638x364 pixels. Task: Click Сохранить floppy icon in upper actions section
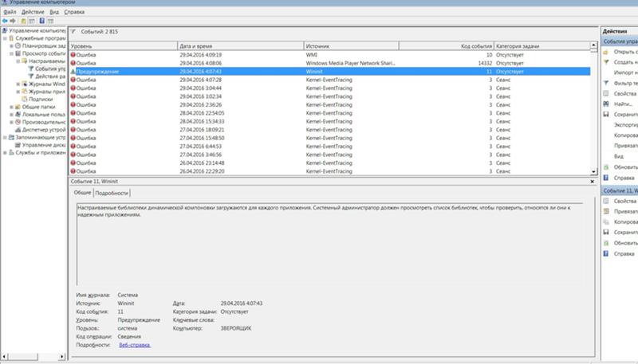click(x=606, y=115)
